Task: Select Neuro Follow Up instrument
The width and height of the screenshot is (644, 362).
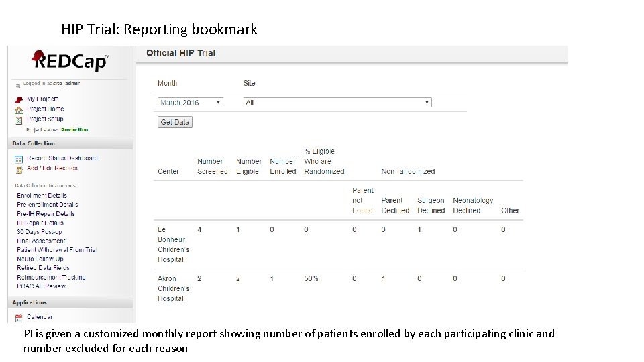Action: coord(40,259)
